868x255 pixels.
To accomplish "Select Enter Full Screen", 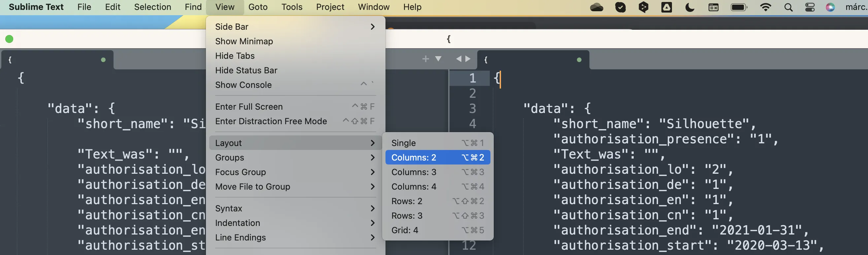I will pyautogui.click(x=295, y=107).
